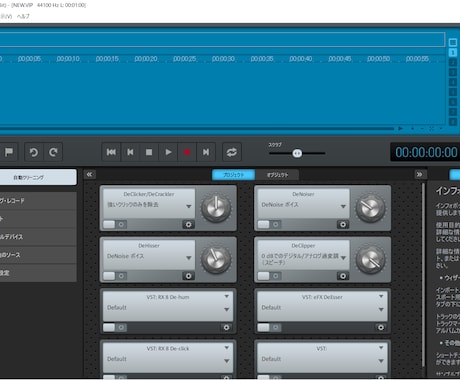460x380 pixels.
Task: Open the レコード sidebar item
Action: coord(38,201)
